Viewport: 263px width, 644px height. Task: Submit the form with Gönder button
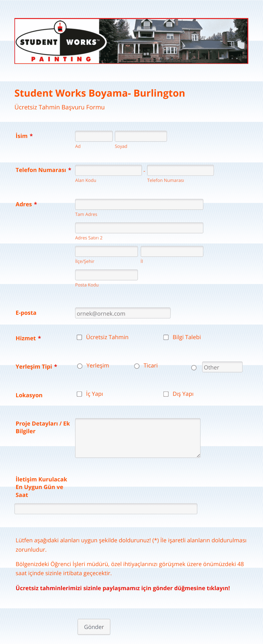tap(94, 627)
